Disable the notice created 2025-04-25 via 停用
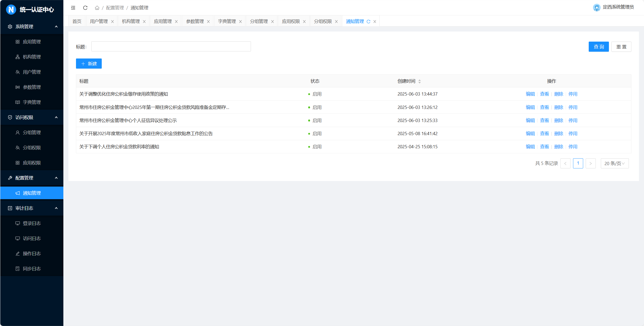 point(573,147)
